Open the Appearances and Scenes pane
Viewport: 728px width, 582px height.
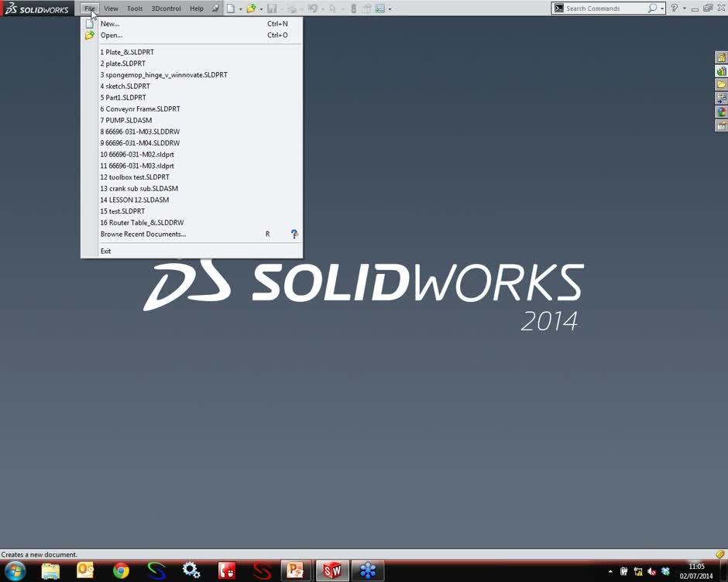(721, 112)
